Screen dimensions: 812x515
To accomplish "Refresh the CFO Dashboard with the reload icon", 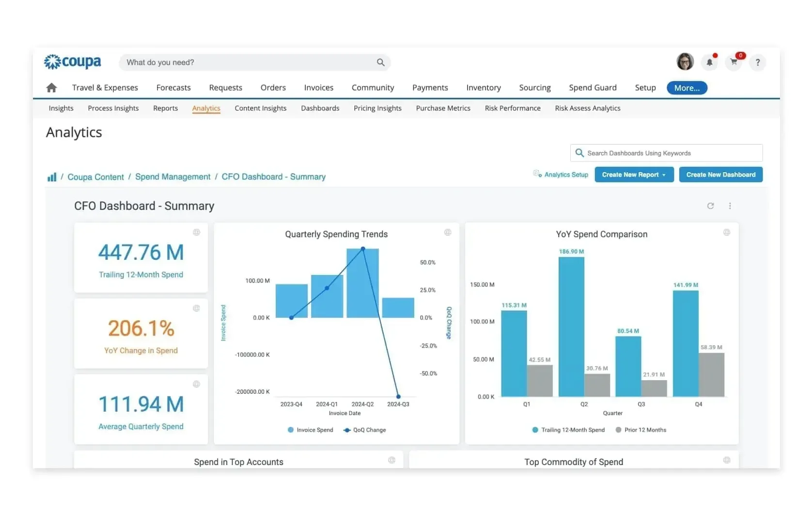I will pyautogui.click(x=710, y=206).
